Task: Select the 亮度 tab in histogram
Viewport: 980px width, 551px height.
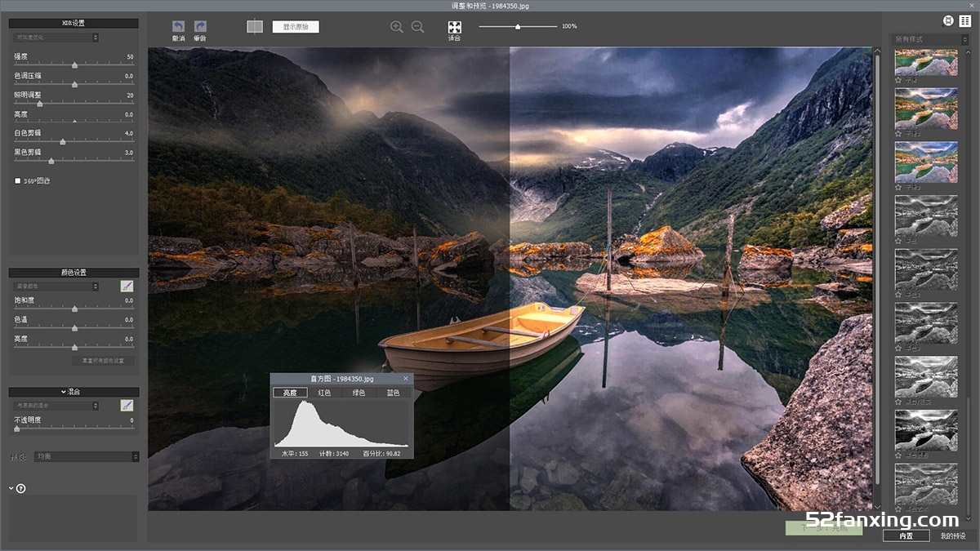Action: (x=290, y=393)
